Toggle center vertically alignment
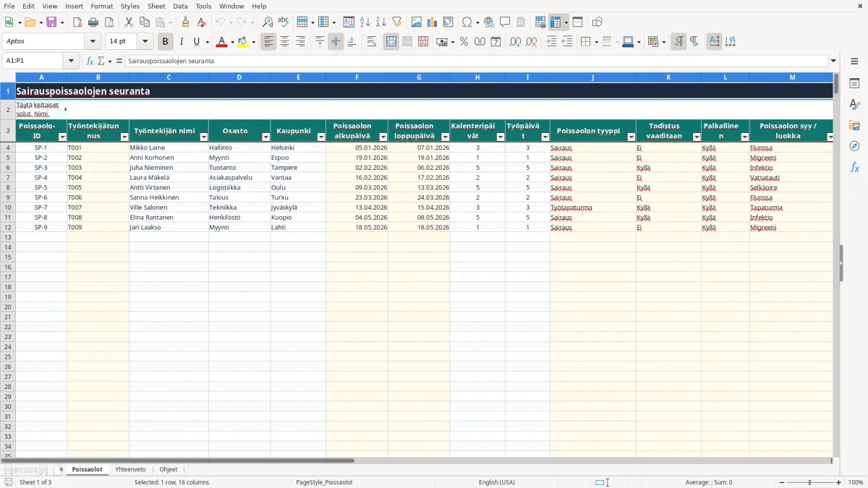Viewport: 868px width, 488px height. point(336,42)
